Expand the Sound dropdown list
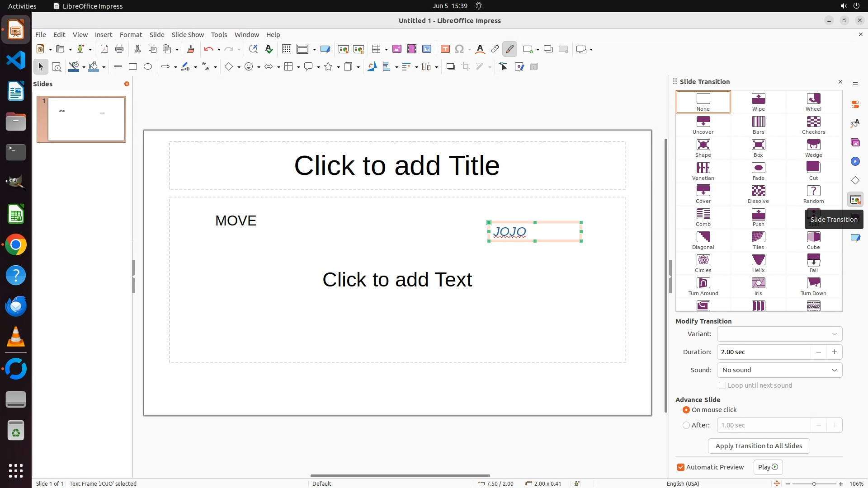 point(779,370)
